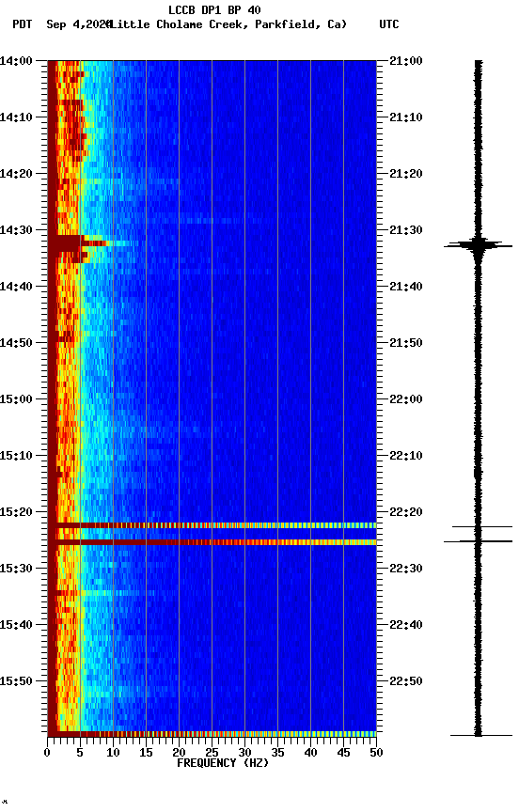
Task: Click the 20 Hz frequency axis label
Action: (x=179, y=753)
